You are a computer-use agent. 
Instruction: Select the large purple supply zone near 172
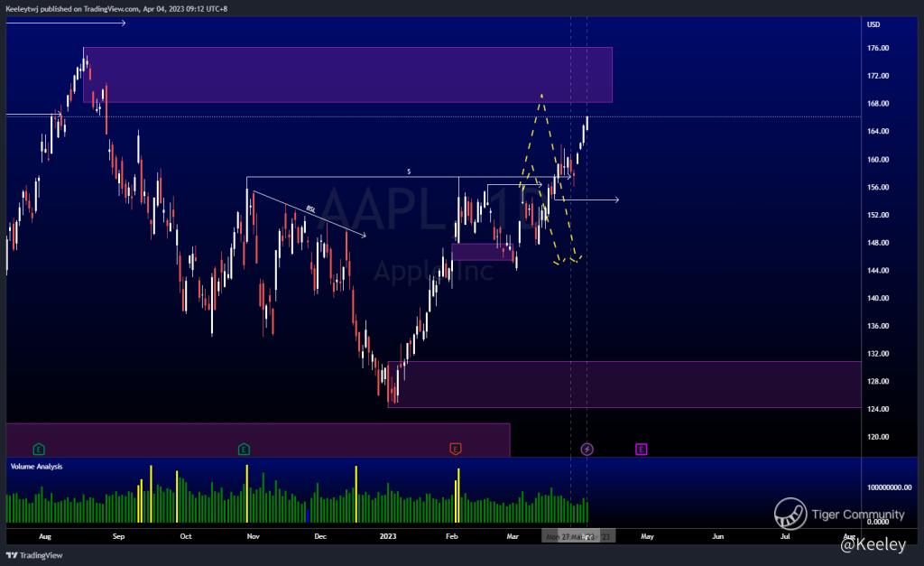[347, 75]
